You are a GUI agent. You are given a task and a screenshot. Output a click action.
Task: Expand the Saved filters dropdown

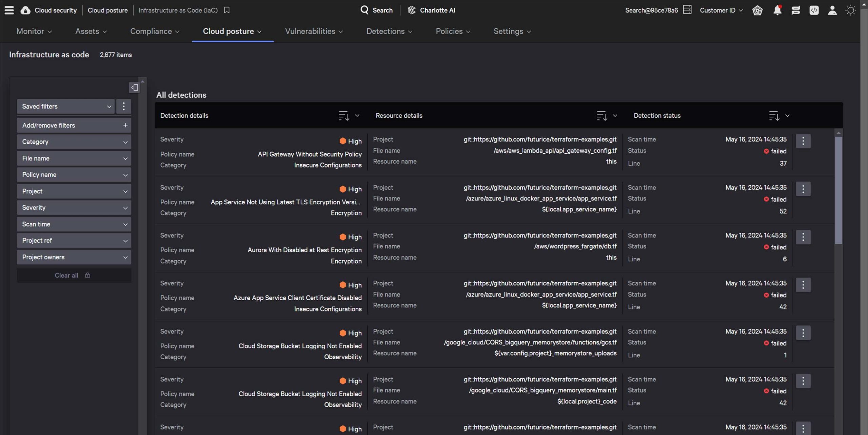66,106
